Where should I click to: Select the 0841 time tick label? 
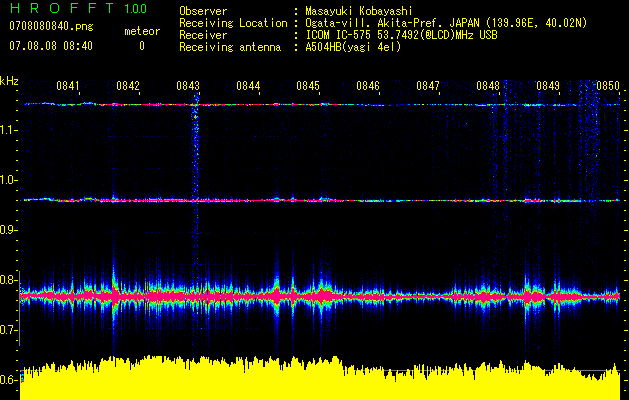coord(68,87)
